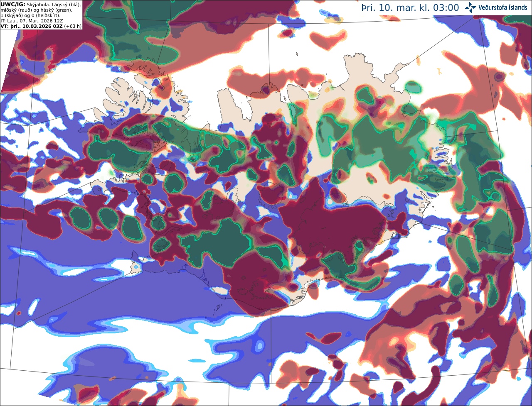Click the Veðurstofa Íslands logo emblem
Screen dimensions: 532x406
coord(470,7)
